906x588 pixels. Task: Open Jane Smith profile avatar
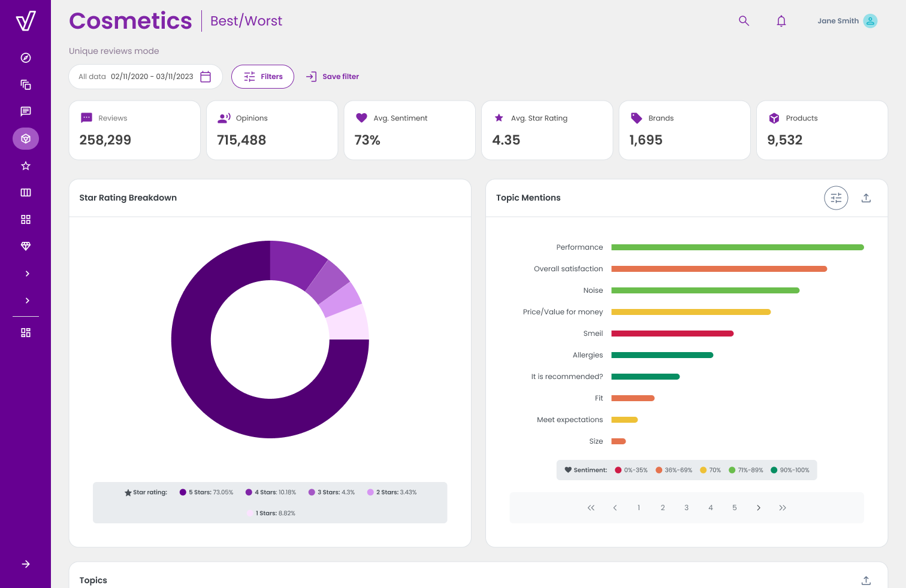point(871,21)
